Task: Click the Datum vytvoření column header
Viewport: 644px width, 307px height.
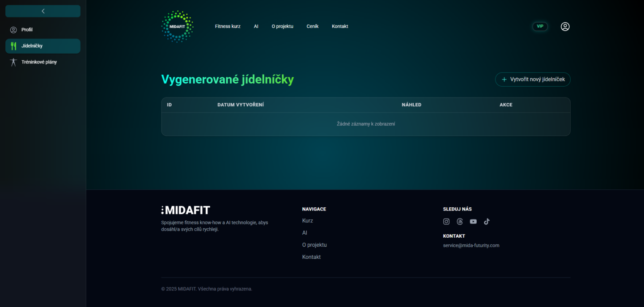Action: pos(241,105)
